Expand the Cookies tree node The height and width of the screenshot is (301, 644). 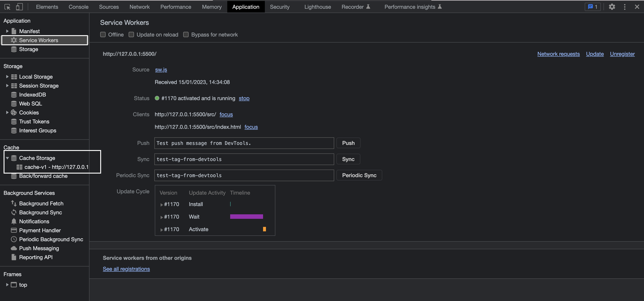click(x=7, y=113)
